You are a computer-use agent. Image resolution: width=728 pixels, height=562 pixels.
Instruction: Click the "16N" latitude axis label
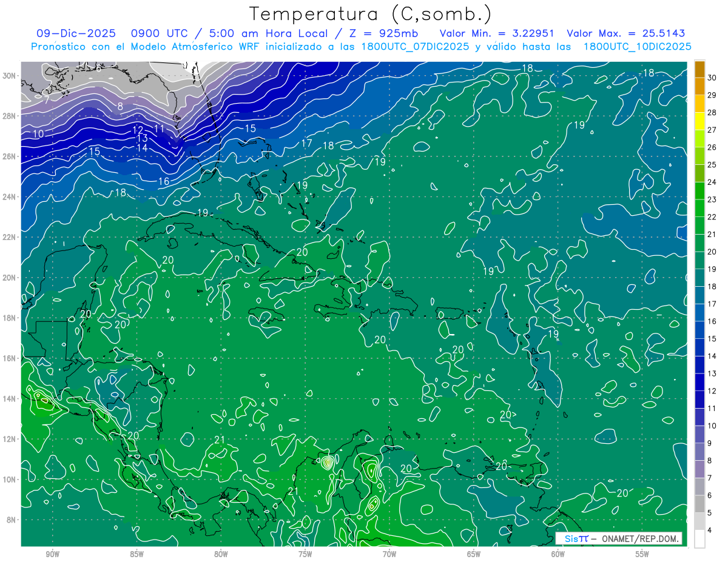pos(10,358)
